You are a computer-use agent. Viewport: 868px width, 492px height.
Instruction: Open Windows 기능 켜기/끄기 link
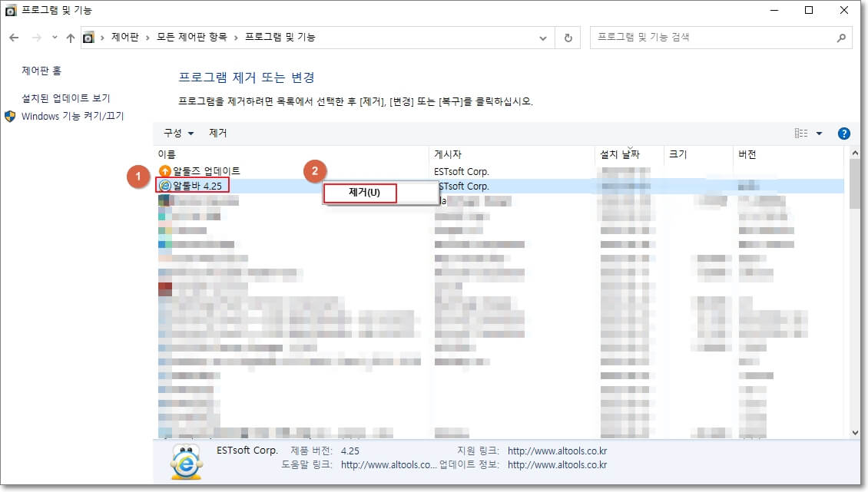(72, 116)
